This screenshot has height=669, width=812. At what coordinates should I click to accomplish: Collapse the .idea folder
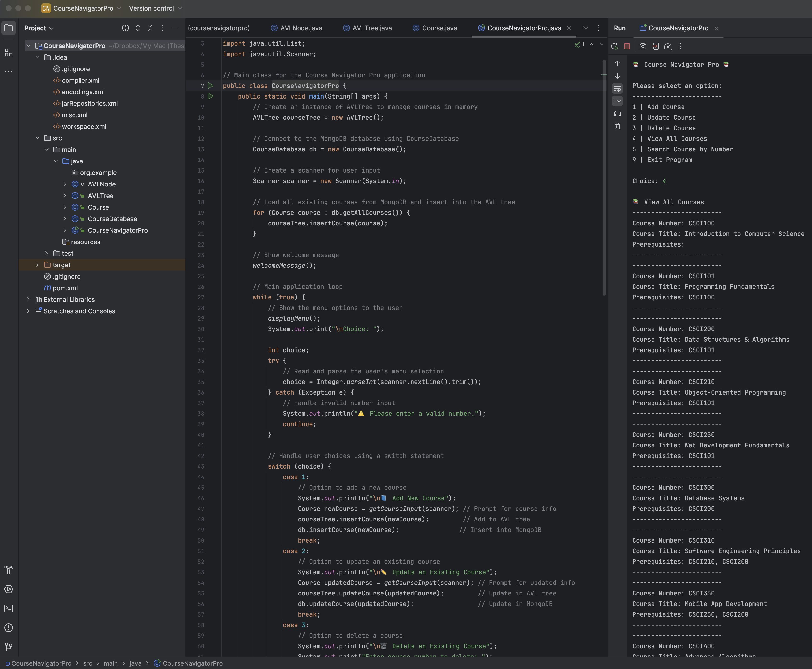point(37,57)
